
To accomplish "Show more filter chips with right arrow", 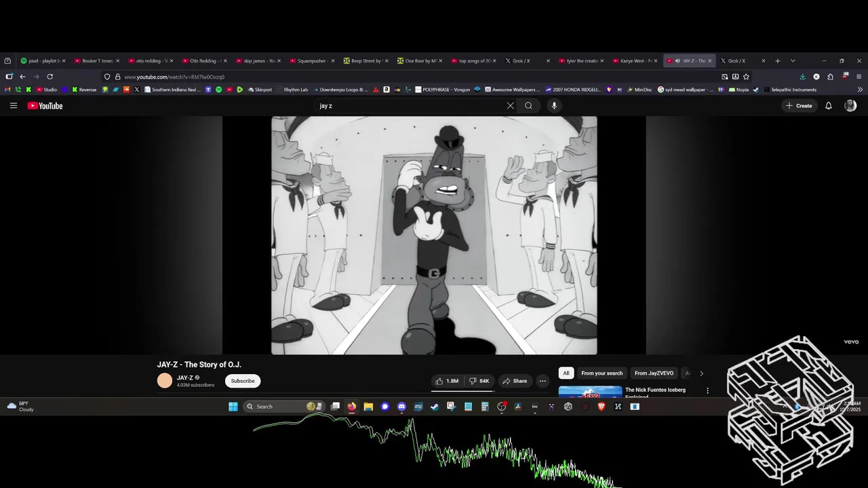I will click(x=701, y=373).
